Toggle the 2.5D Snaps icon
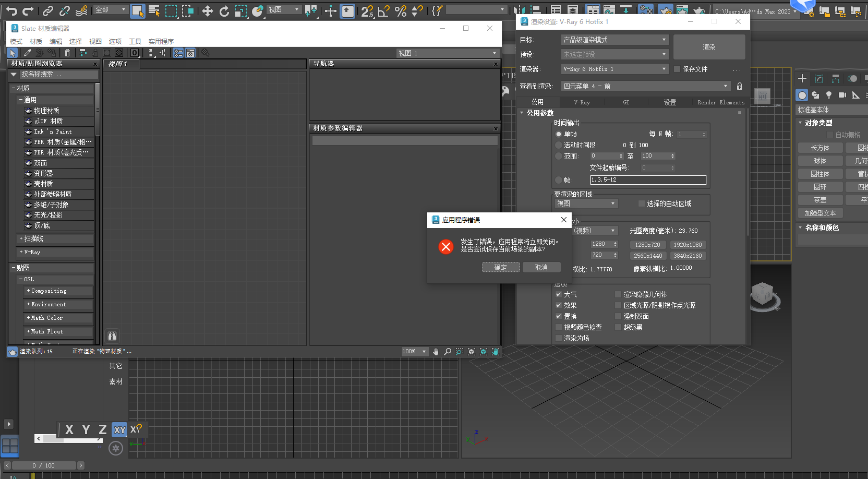 [x=367, y=11]
